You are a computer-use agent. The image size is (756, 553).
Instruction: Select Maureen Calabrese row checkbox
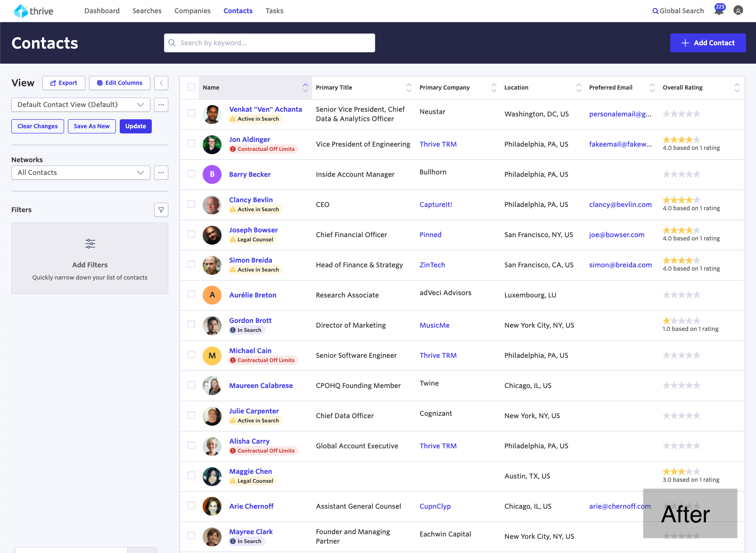(191, 385)
